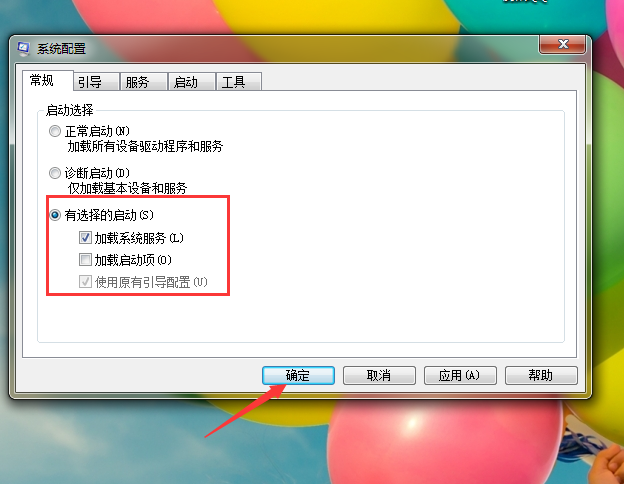Close the 系统配置 dialog window
Image resolution: width=624 pixels, height=484 pixels.
[x=562, y=44]
